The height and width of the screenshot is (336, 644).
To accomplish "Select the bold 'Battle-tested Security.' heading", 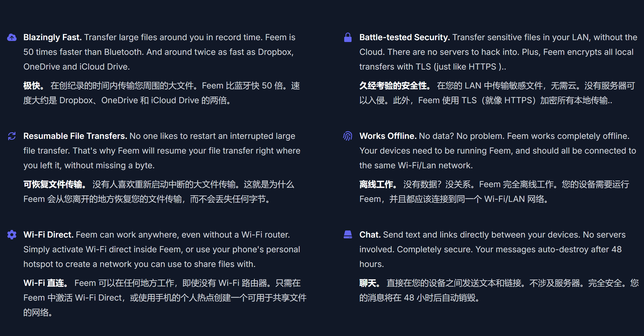I will [405, 37].
